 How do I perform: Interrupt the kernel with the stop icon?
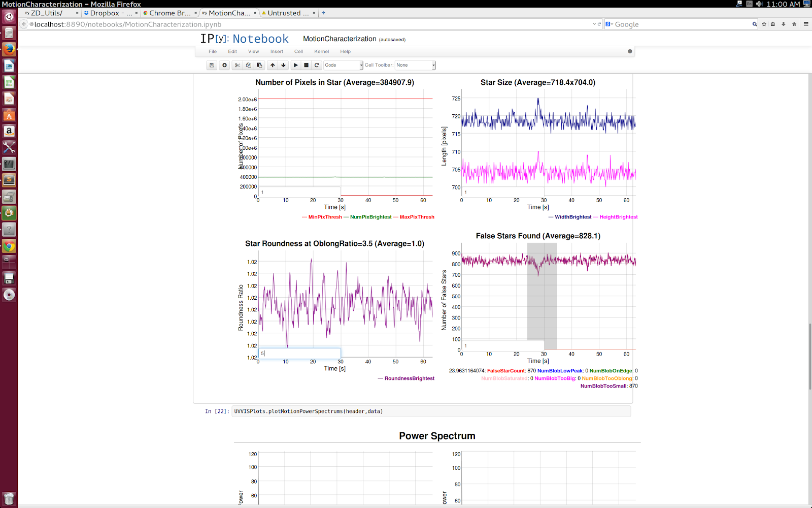pos(306,65)
